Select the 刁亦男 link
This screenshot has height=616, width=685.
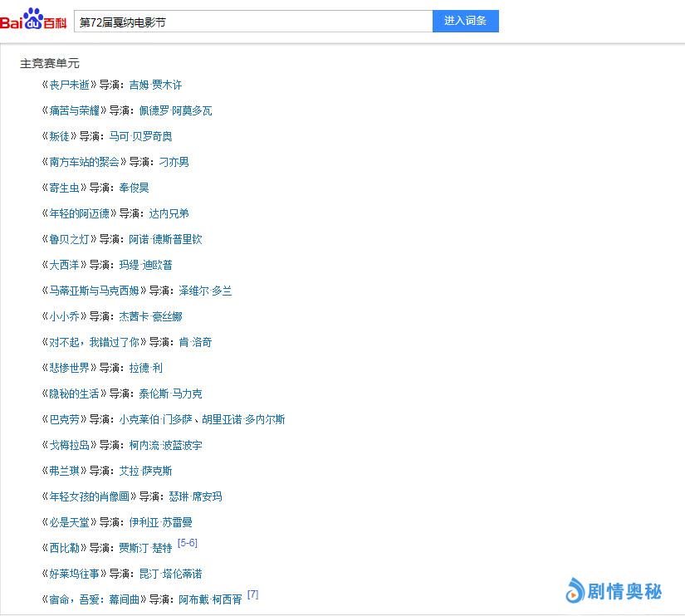(174, 162)
